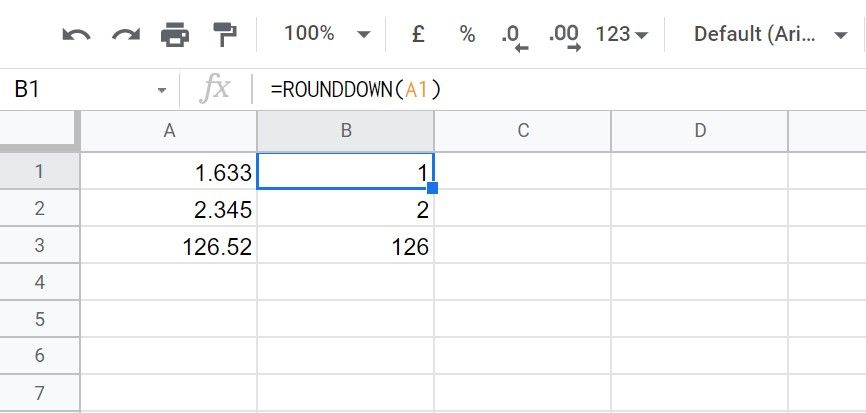Increase decimal places icon
866x413 pixels.
point(564,36)
